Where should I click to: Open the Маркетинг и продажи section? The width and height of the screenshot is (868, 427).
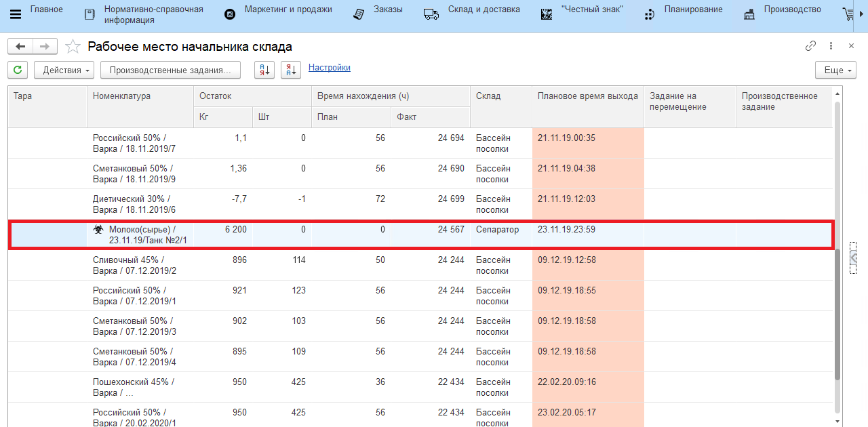288,9
